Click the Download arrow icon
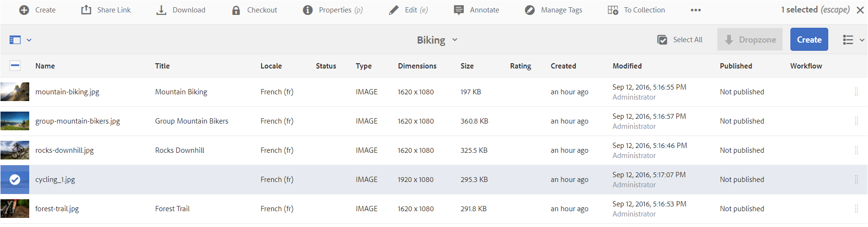This screenshot has width=868, height=227. (161, 10)
